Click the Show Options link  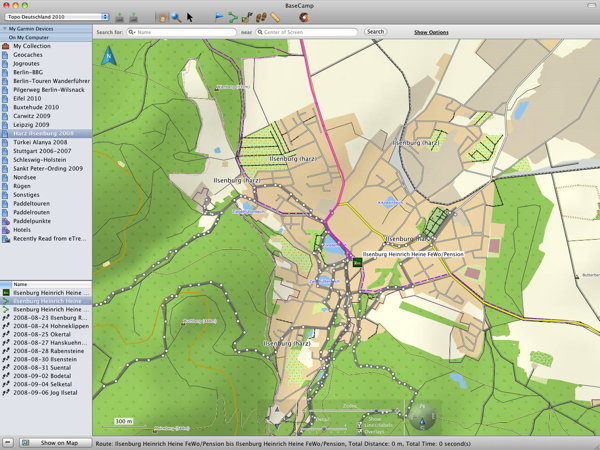click(x=431, y=32)
